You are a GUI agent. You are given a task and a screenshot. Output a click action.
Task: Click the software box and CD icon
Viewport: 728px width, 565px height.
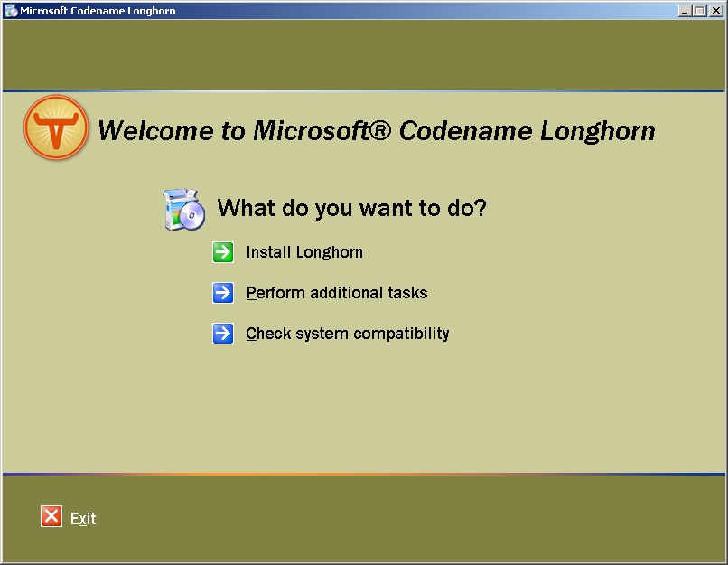(184, 210)
